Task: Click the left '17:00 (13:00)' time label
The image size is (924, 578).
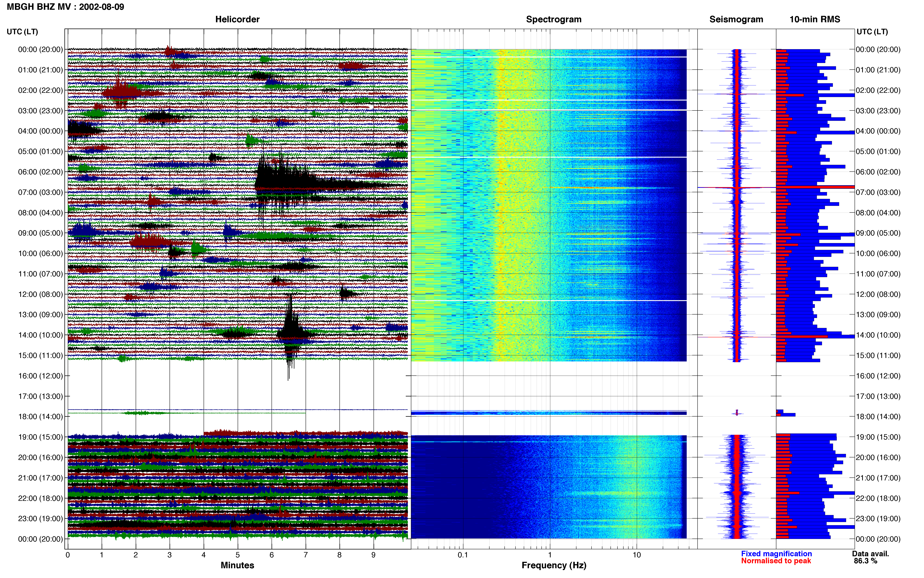Action: (41, 396)
